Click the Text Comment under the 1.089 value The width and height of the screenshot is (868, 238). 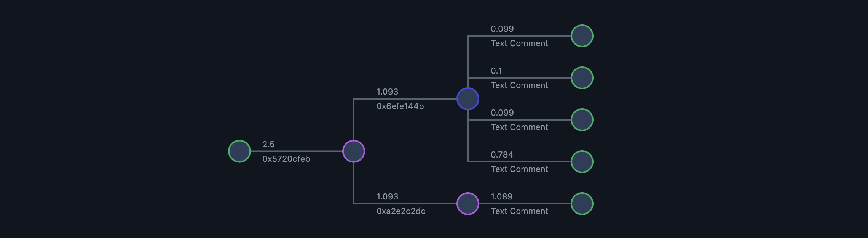coord(519,211)
